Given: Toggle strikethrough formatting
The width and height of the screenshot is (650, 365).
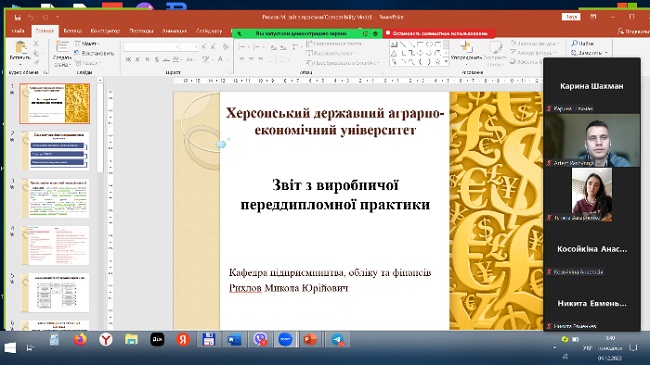Looking at the screenshot, I should (x=166, y=60).
